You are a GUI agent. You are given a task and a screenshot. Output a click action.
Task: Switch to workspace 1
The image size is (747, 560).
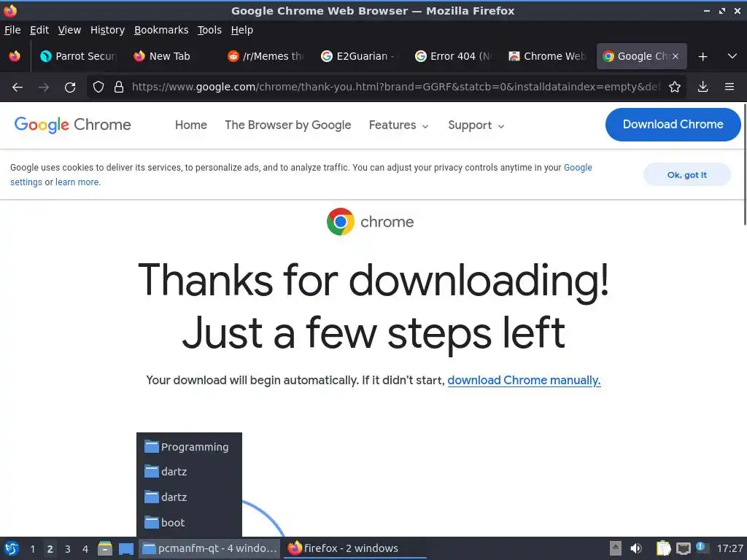coord(32,549)
